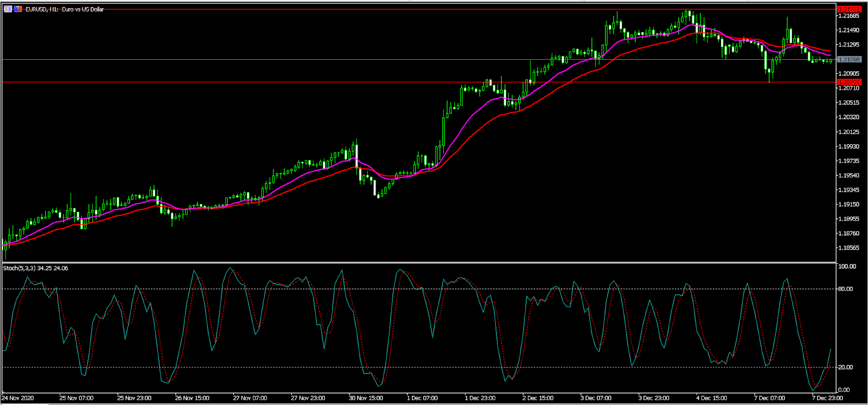Click the 25 Nov 23:00 time label
This screenshot has height=405, width=868.
135,398
